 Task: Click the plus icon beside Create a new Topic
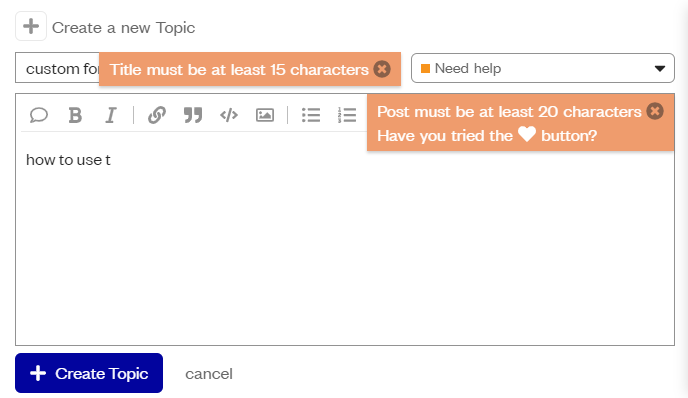coord(31,26)
